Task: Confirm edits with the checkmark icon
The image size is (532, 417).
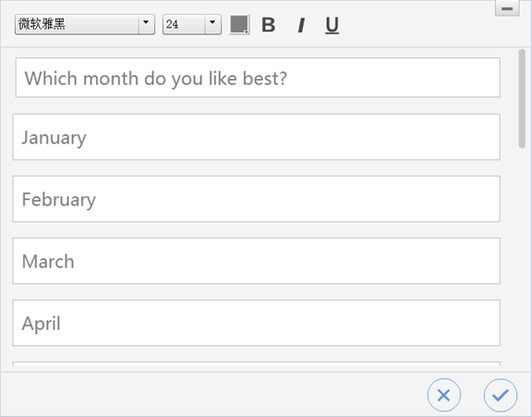Action: tap(501, 395)
